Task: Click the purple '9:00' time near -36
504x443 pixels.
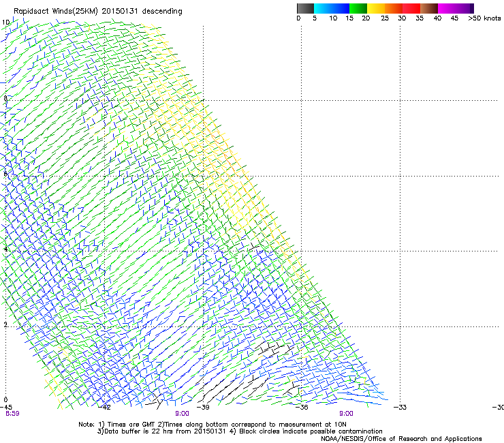Action: tap(346, 414)
